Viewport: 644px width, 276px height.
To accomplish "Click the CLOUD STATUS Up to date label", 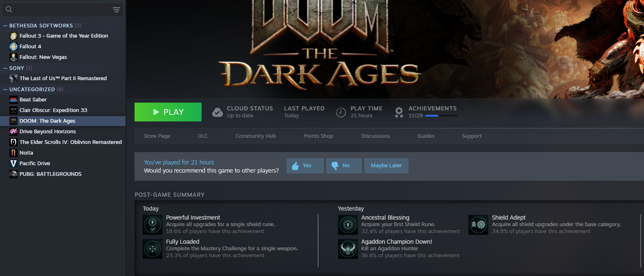I will [x=250, y=112].
